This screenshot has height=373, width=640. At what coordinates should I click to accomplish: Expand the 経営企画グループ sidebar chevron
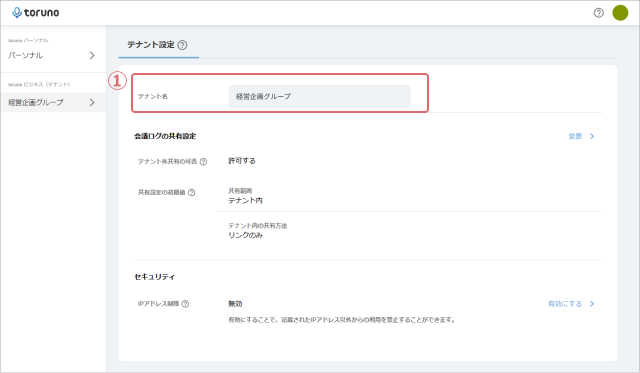(x=92, y=102)
